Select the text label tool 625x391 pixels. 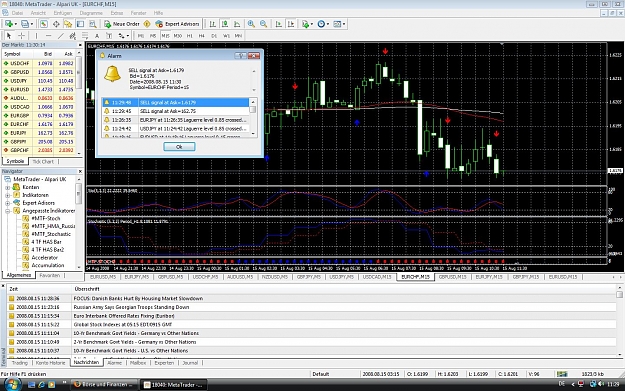point(109,36)
